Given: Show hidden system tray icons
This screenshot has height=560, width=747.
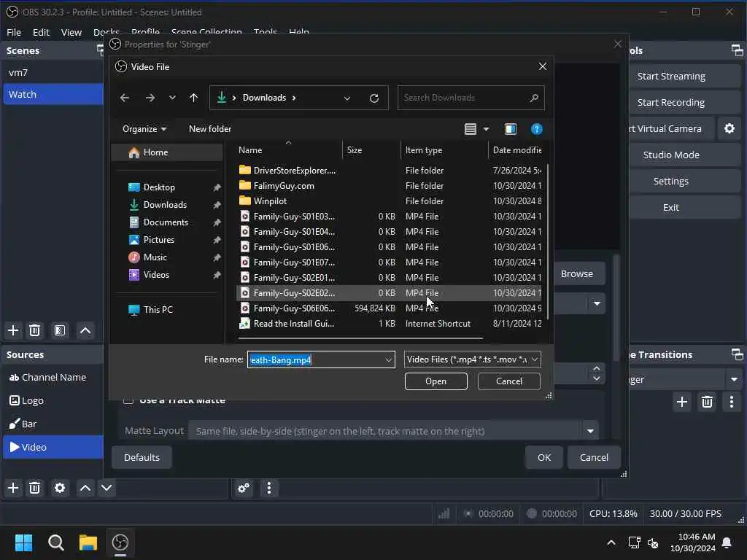Looking at the screenshot, I should pyautogui.click(x=611, y=542).
